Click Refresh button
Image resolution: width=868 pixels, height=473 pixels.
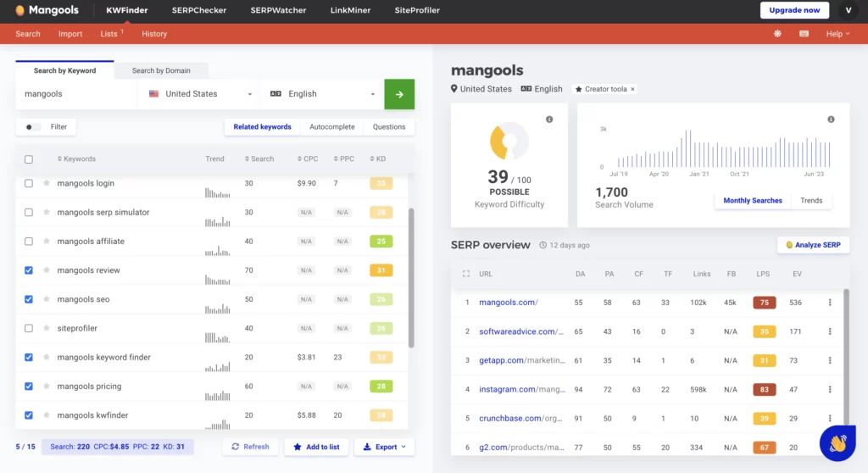250,447
